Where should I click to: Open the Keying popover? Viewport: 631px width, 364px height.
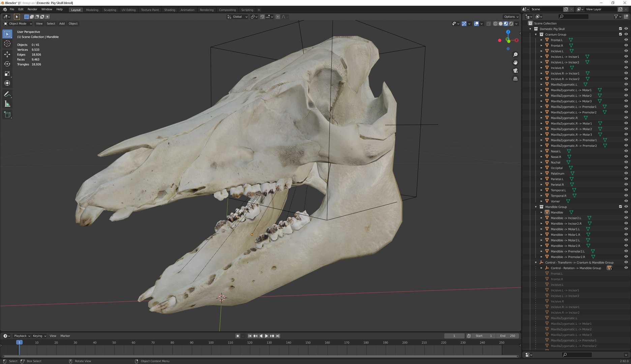tap(39, 336)
